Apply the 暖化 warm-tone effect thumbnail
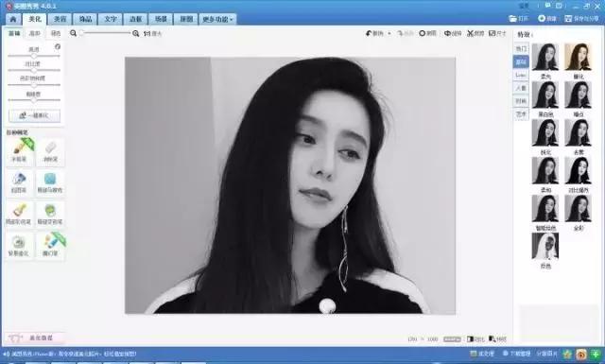Screen dimensions: 605x364 coord(578,57)
